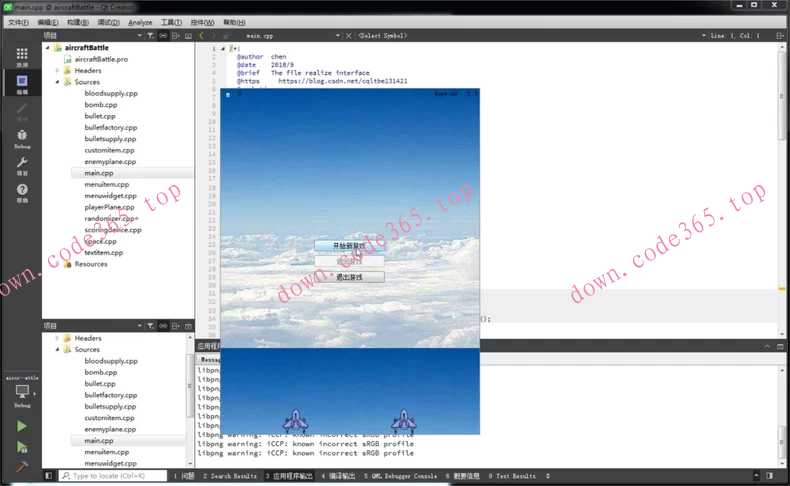The width and height of the screenshot is (790, 486).
Task: Open the Analyze menu
Action: [140, 22]
